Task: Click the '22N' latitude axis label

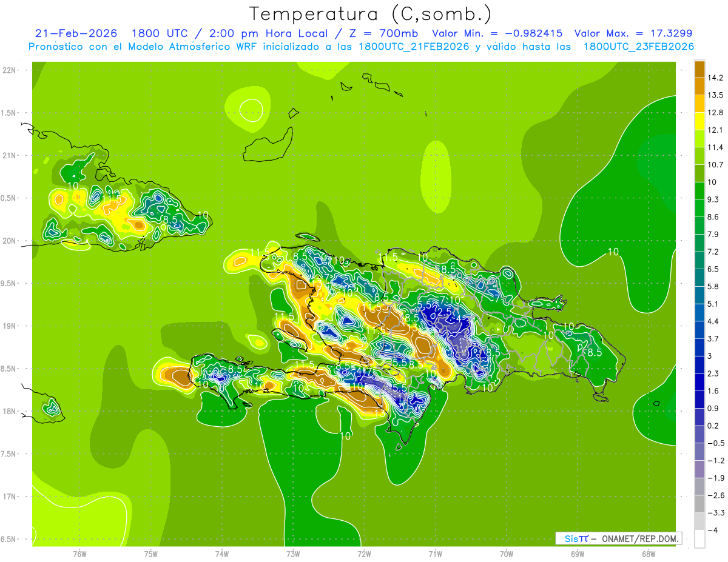Action: [x=10, y=70]
